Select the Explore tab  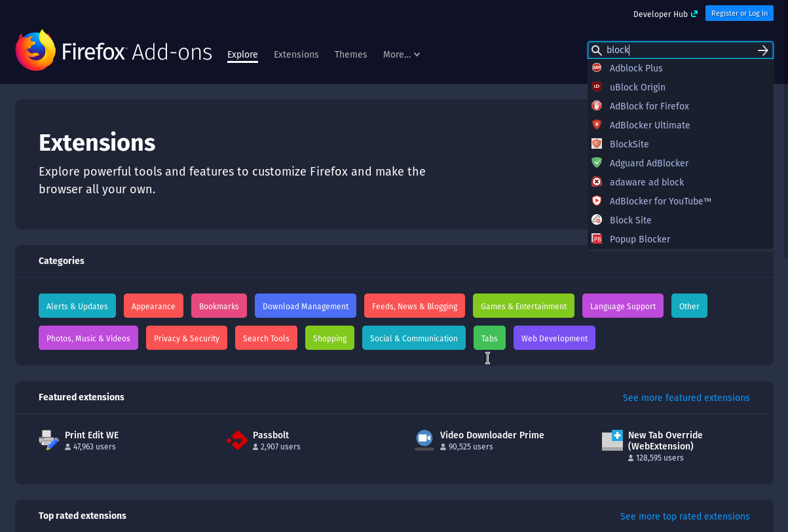242,54
